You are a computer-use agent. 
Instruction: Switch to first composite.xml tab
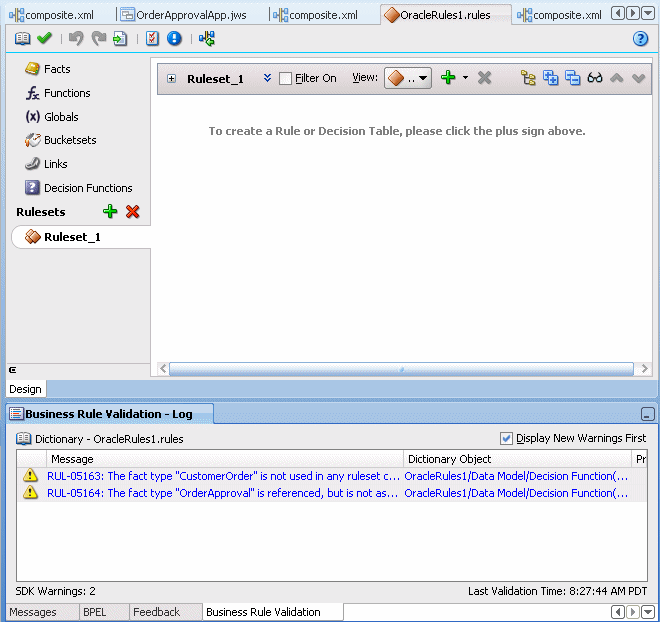(x=52, y=15)
